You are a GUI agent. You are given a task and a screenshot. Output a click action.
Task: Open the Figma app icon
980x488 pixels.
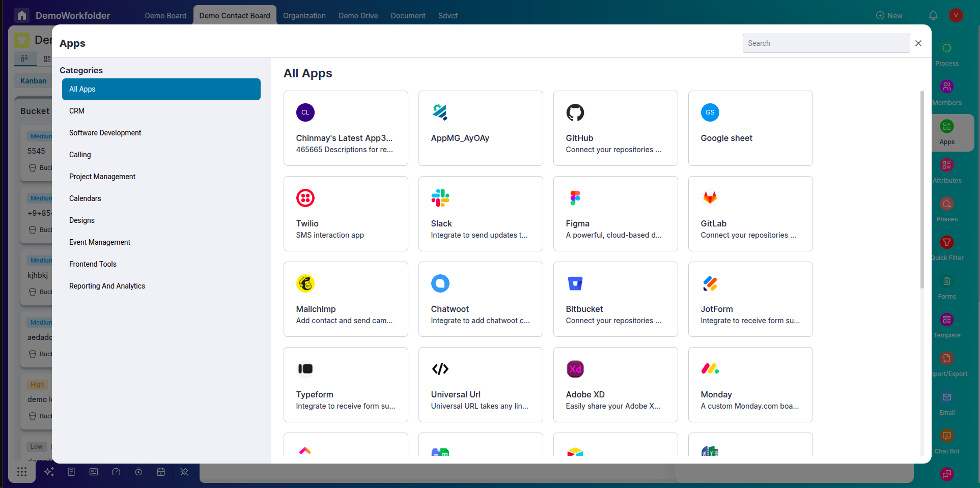575,198
